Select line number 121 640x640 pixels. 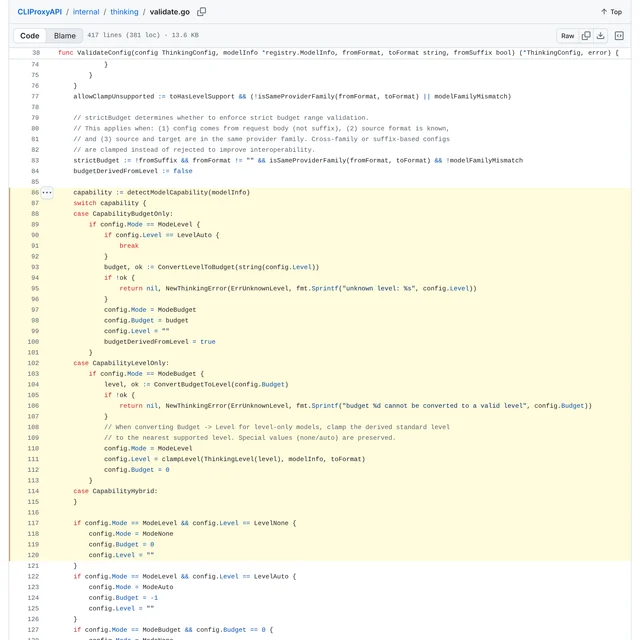point(33,565)
